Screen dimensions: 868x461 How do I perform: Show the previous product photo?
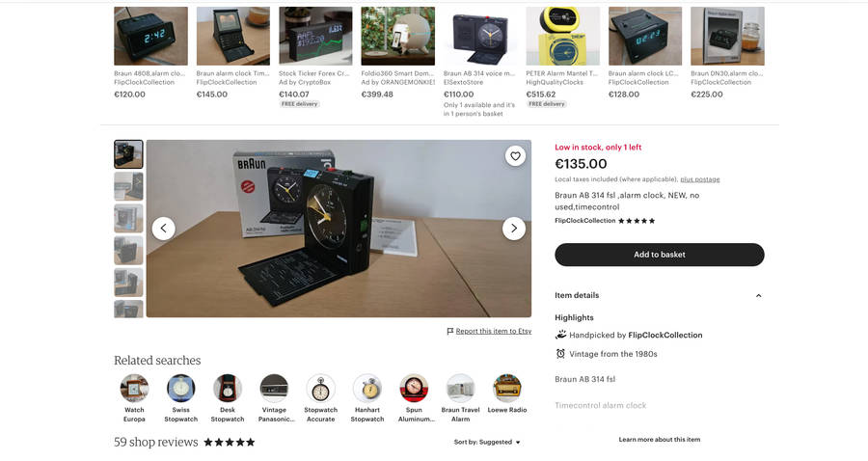click(x=163, y=228)
